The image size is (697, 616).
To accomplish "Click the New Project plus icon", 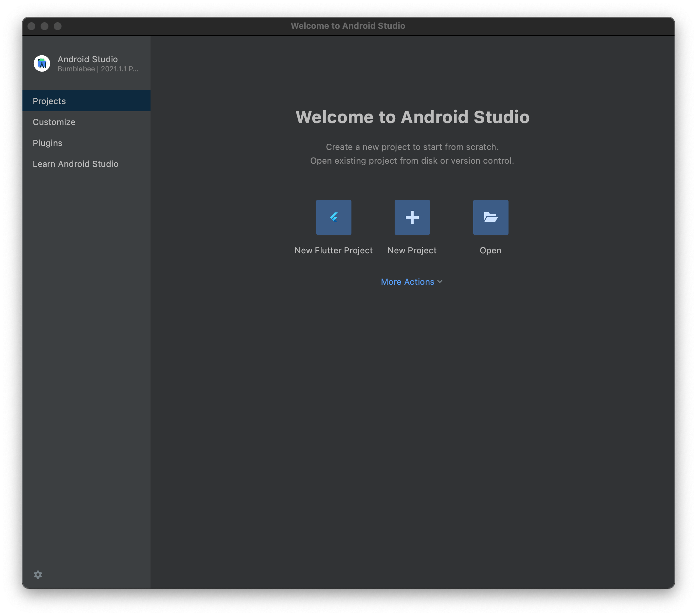I will click(412, 217).
